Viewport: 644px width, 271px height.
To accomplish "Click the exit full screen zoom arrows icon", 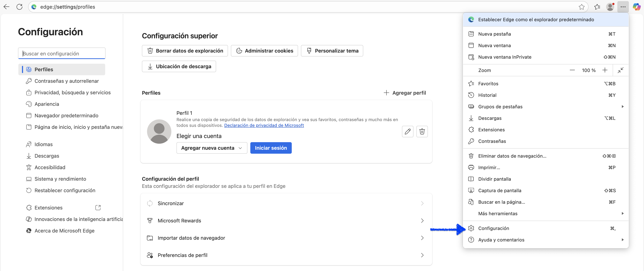I will pyautogui.click(x=621, y=70).
